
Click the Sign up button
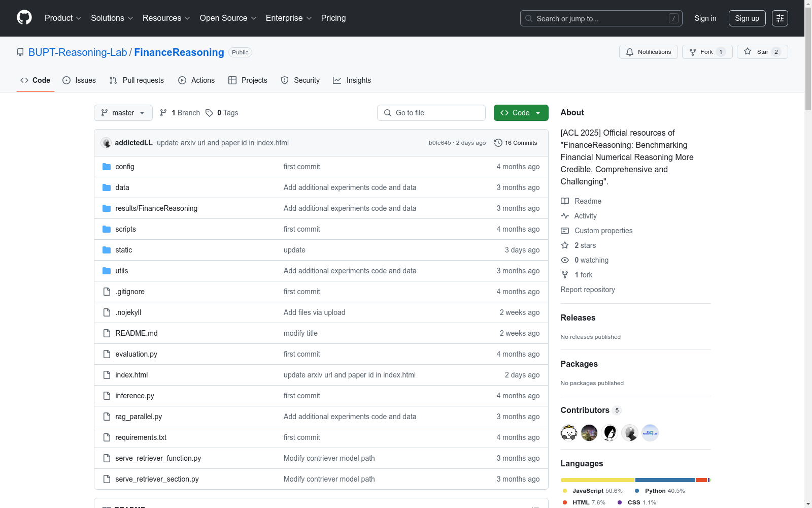pyautogui.click(x=747, y=18)
